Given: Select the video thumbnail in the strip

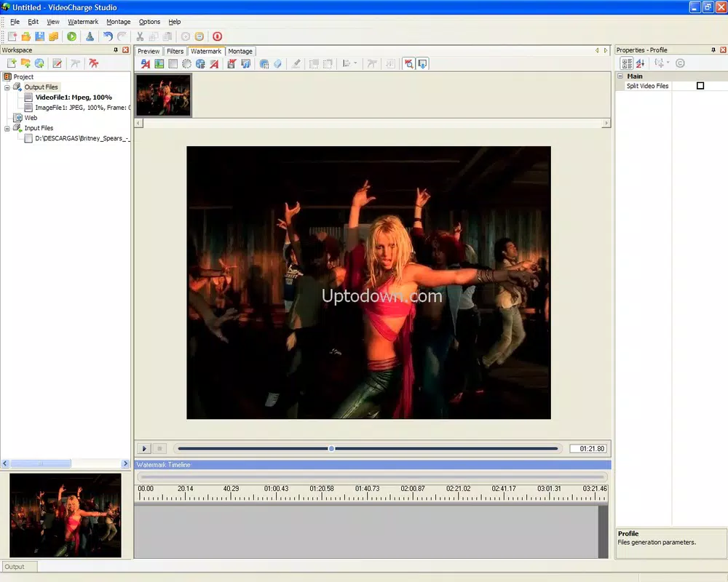Looking at the screenshot, I should (163, 95).
